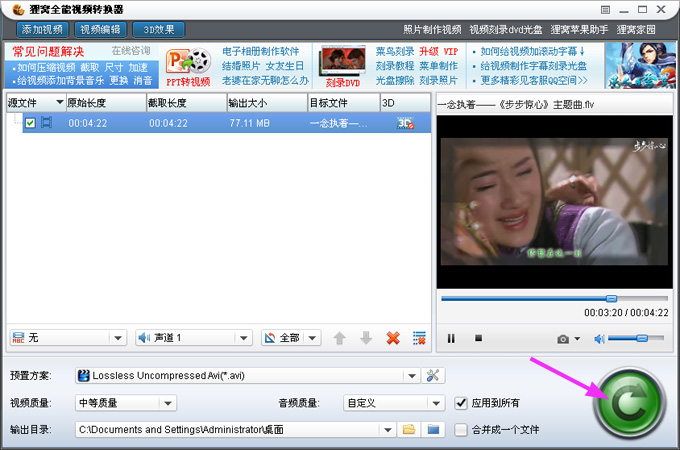
Task: Move selected file up with the up arrow
Action: pos(340,338)
